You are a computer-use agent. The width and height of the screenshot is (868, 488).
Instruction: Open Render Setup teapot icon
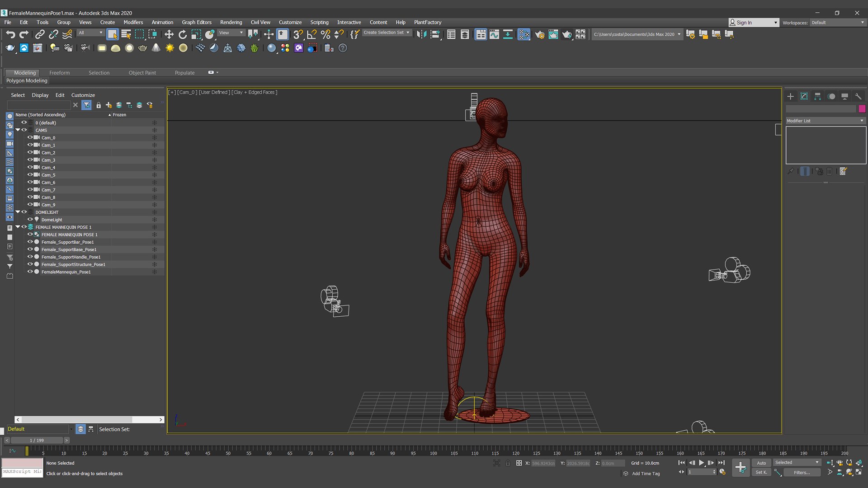point(539,34)
